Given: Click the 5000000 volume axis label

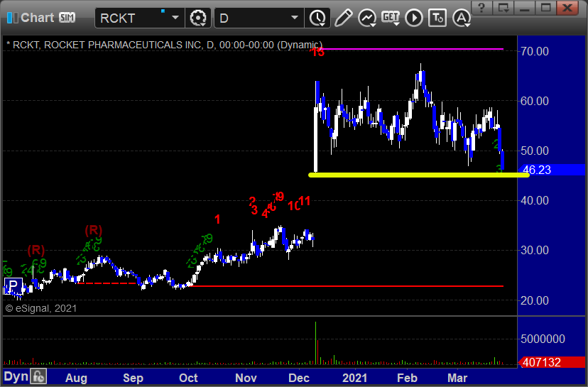Looking at the screenshot, I should [x=543, y=339].
